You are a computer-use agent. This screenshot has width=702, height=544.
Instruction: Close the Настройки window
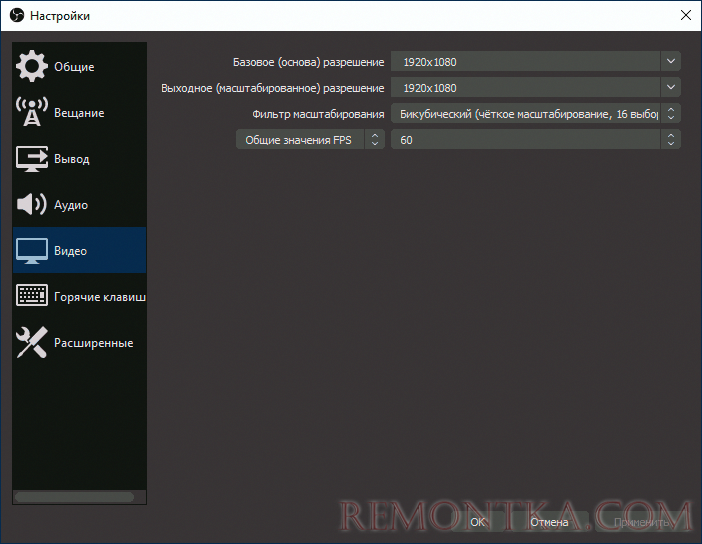[x=685, y=15]
